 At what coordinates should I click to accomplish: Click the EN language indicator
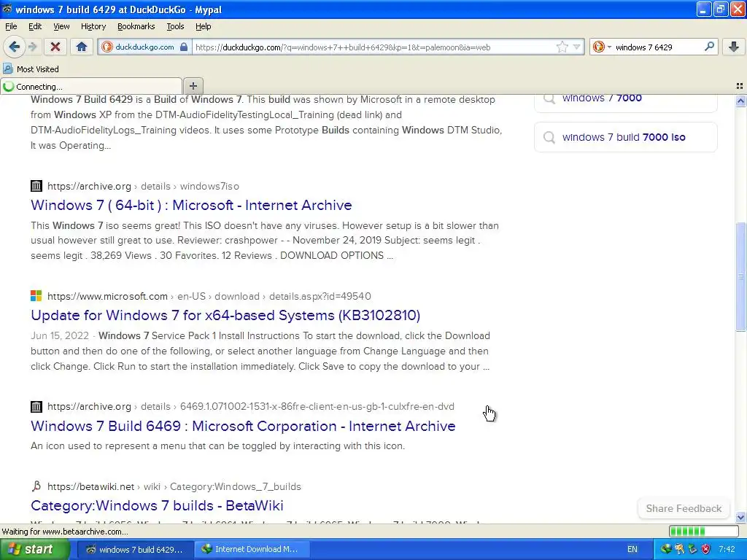coord(632,549)
